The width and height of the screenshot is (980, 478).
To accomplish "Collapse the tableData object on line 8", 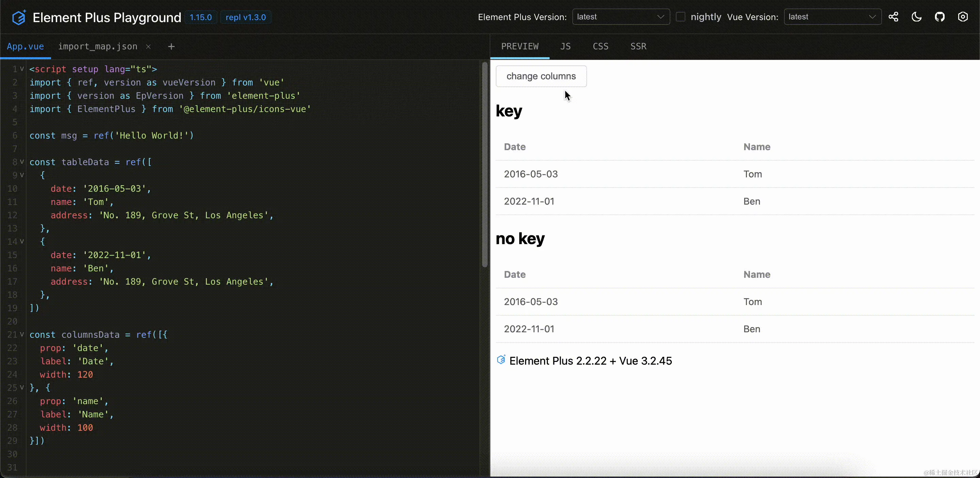I will click(x=22, y=162).
